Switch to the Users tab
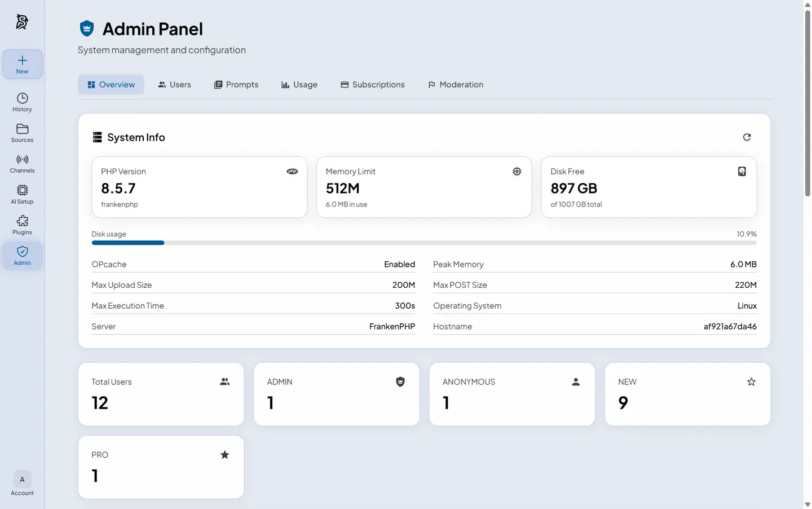 tap(174, 85)
